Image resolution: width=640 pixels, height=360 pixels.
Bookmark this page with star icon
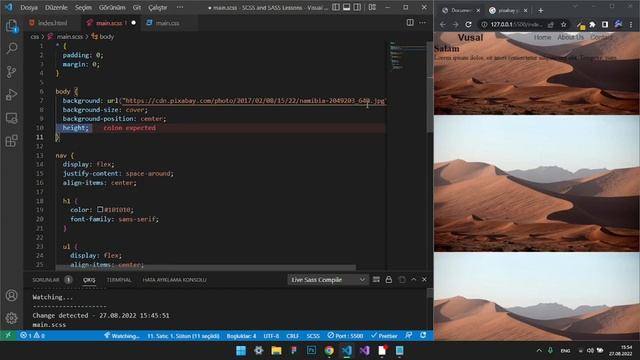(564, 24)
